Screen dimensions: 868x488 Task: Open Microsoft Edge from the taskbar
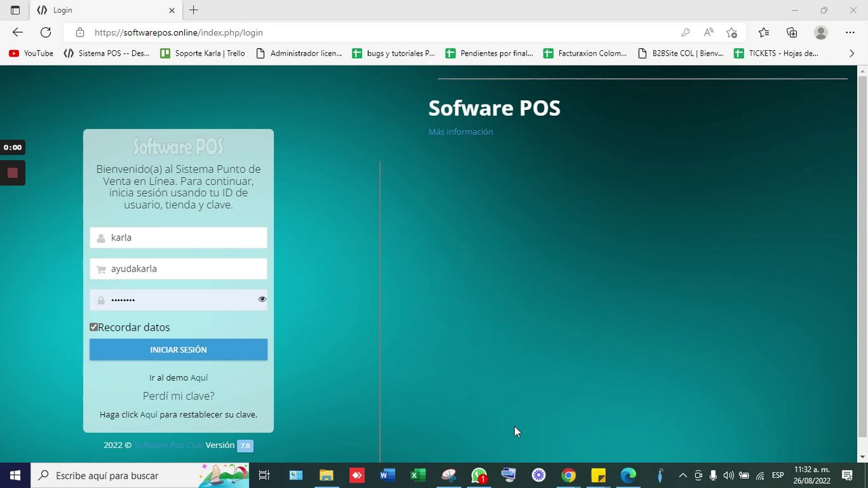coord(629,475)
